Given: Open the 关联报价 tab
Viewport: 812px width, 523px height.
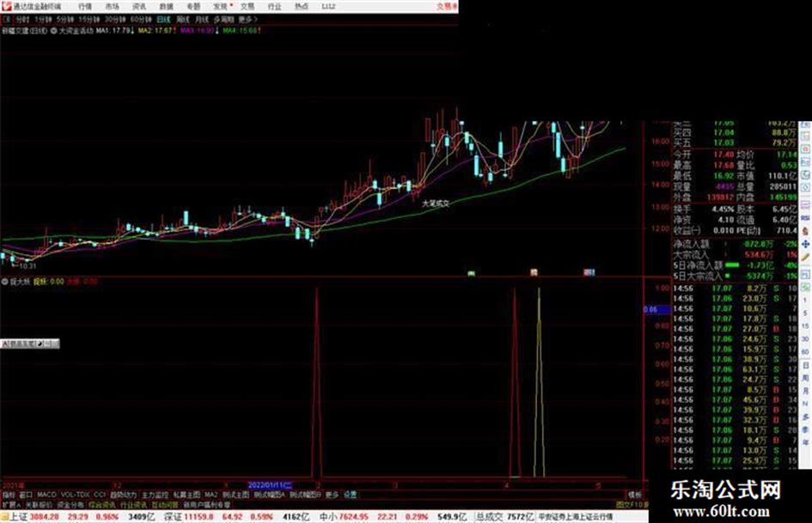Looking at the screenshot, I should coord(39,504).
